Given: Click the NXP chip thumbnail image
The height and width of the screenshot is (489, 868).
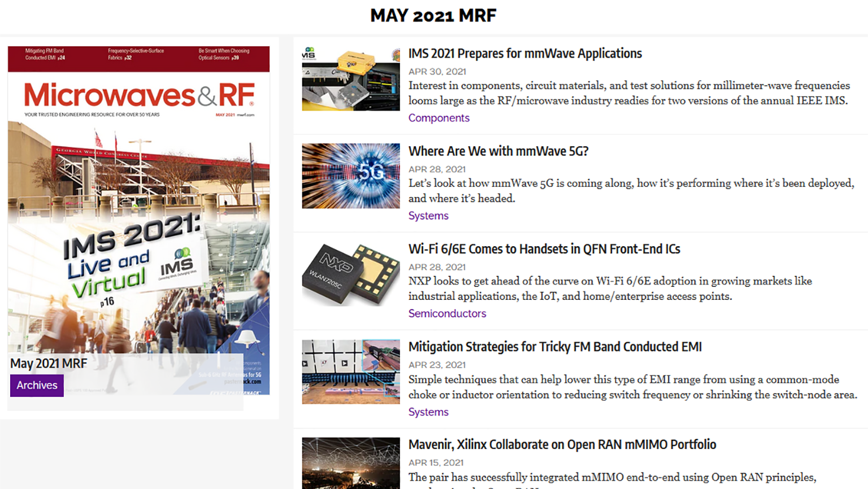Looking at the screenshot, I should 350,274.
